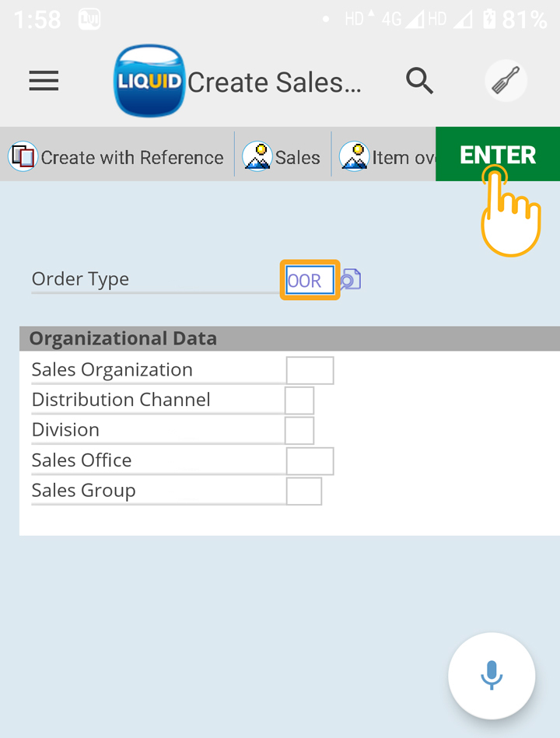Open the Sales toolbar item

(x=282, y=157)
